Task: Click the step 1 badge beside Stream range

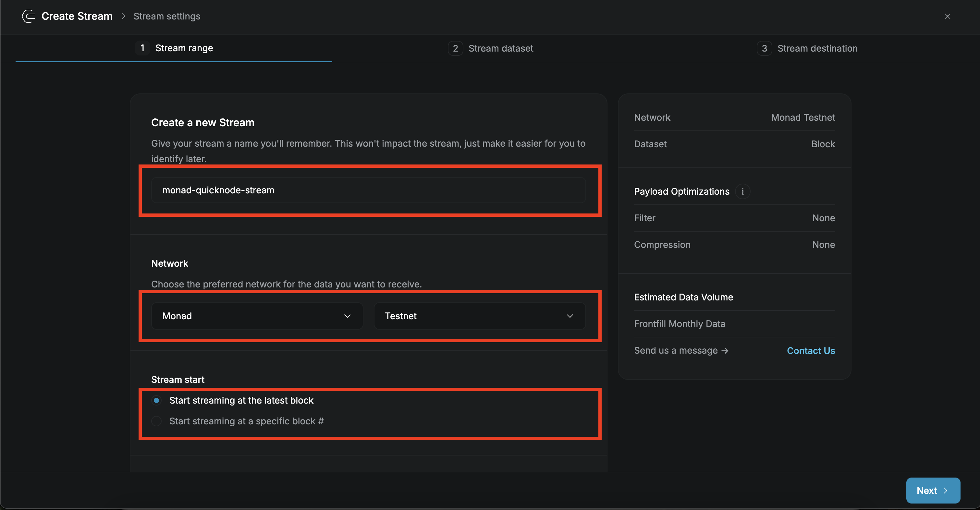Action: [x=142, y=48]
